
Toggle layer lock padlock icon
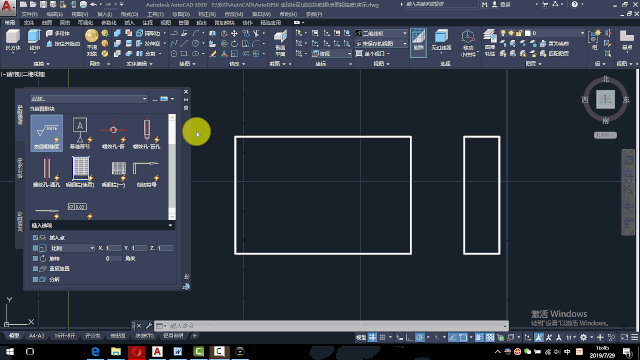(519, 33)
